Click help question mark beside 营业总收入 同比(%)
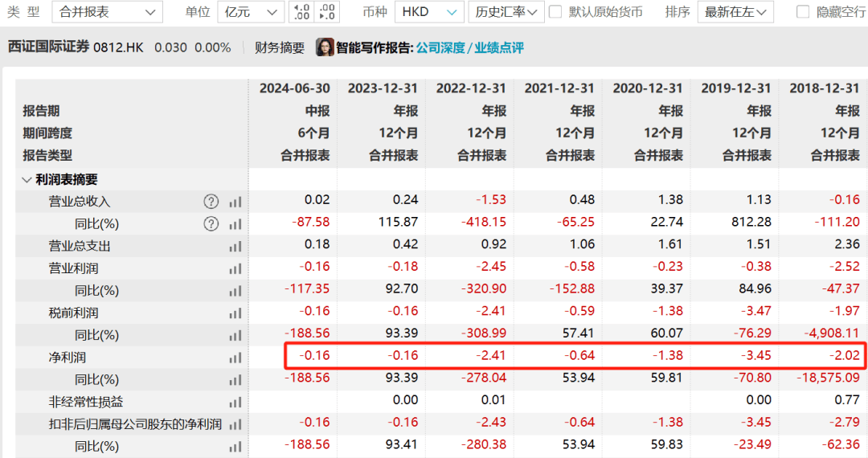Screen dimensions: 868x458 coord(211,223)
